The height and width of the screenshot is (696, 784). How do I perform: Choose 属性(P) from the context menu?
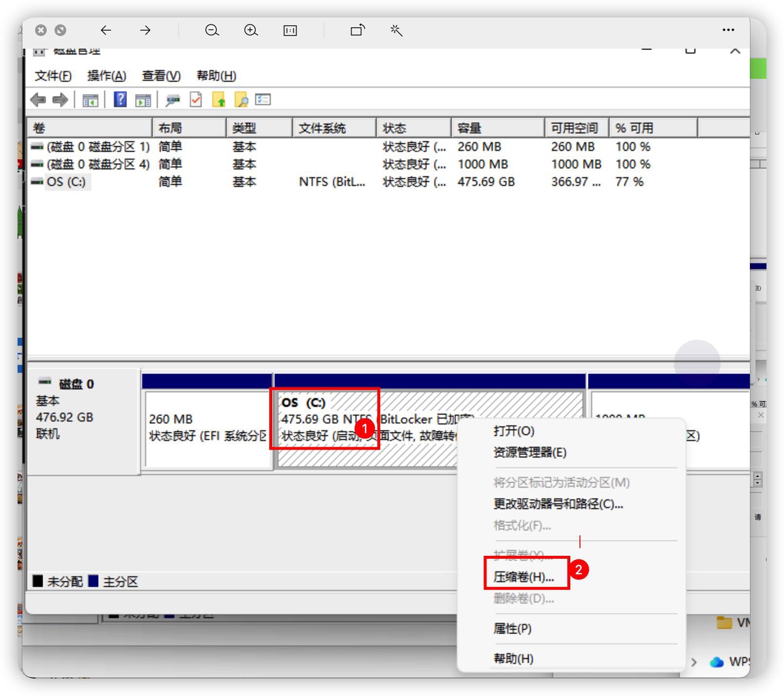[x=512, y=628]
